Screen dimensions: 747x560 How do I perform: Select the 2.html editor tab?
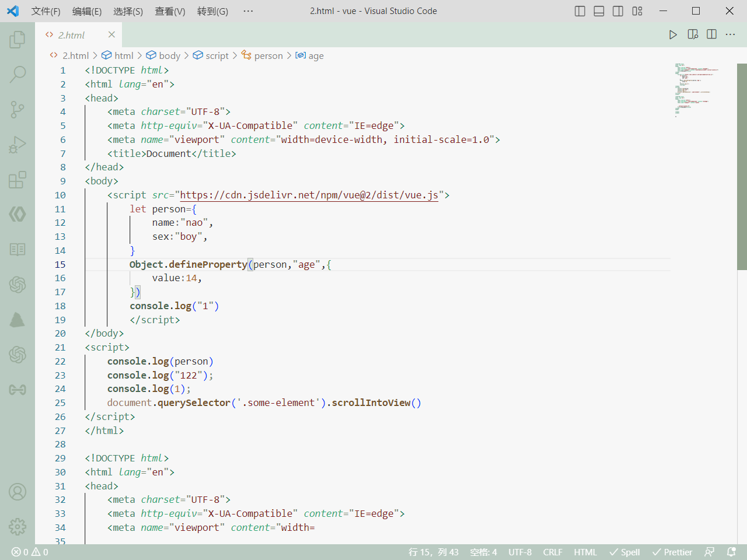point(77,34)
